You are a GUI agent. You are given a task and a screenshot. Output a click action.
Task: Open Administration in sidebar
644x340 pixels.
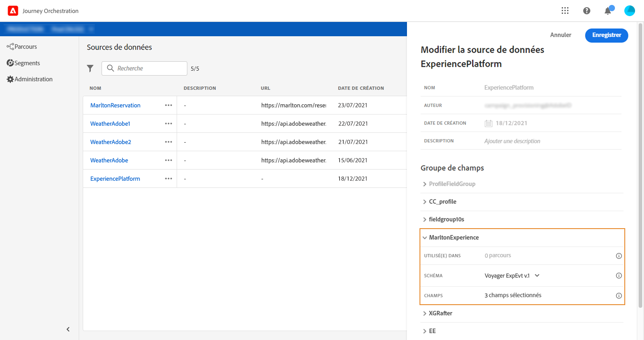point(30,79)
